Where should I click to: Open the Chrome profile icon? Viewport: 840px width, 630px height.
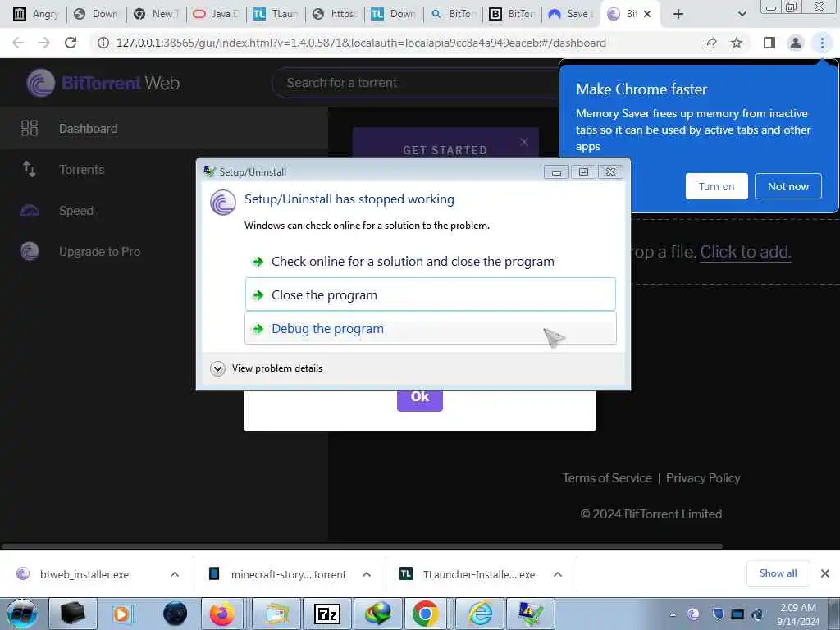pos(796,43)
